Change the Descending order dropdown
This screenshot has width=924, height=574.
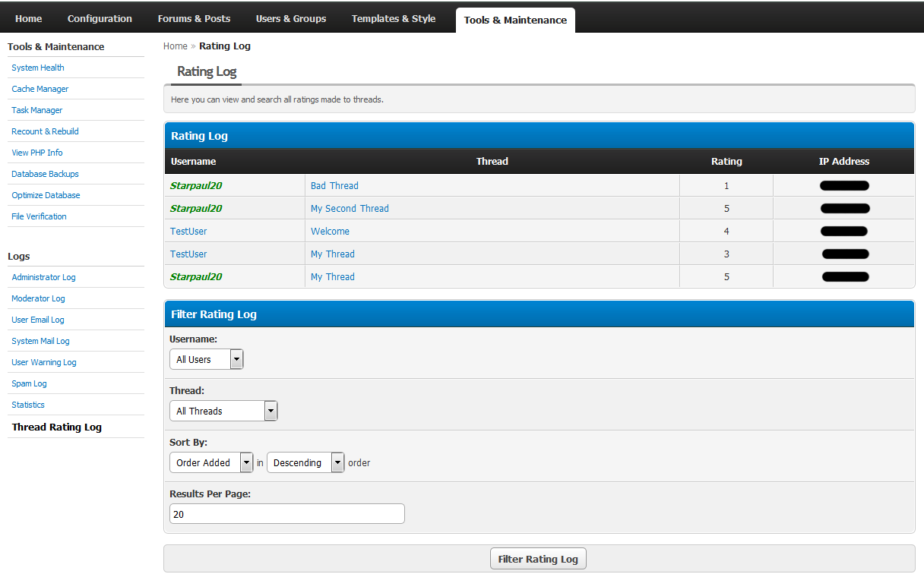click(x=305, y=462)
